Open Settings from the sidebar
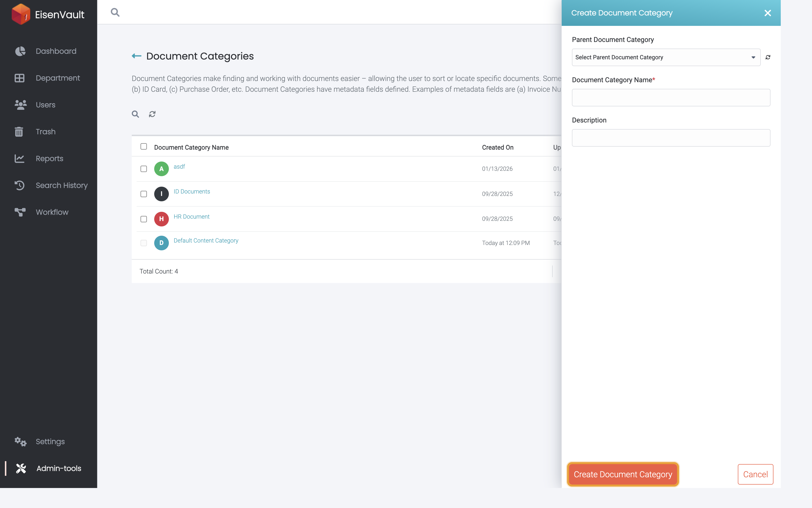 (50, 441)
